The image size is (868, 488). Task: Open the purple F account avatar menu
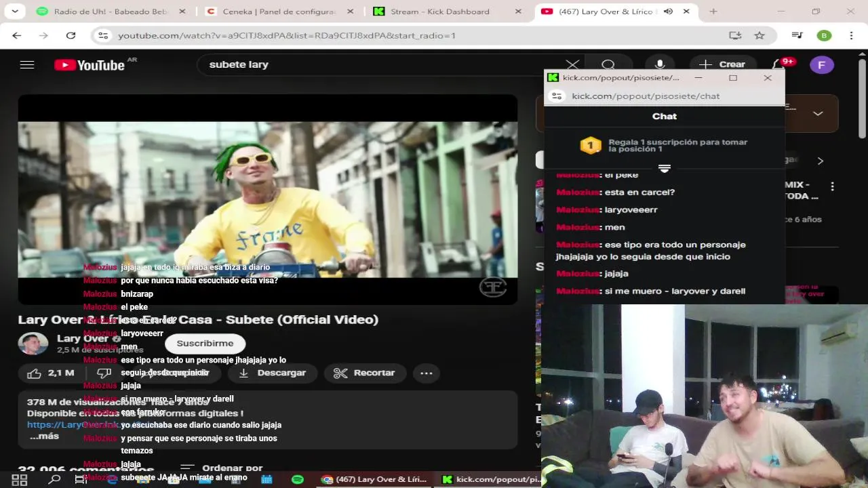tap(822, 65)
